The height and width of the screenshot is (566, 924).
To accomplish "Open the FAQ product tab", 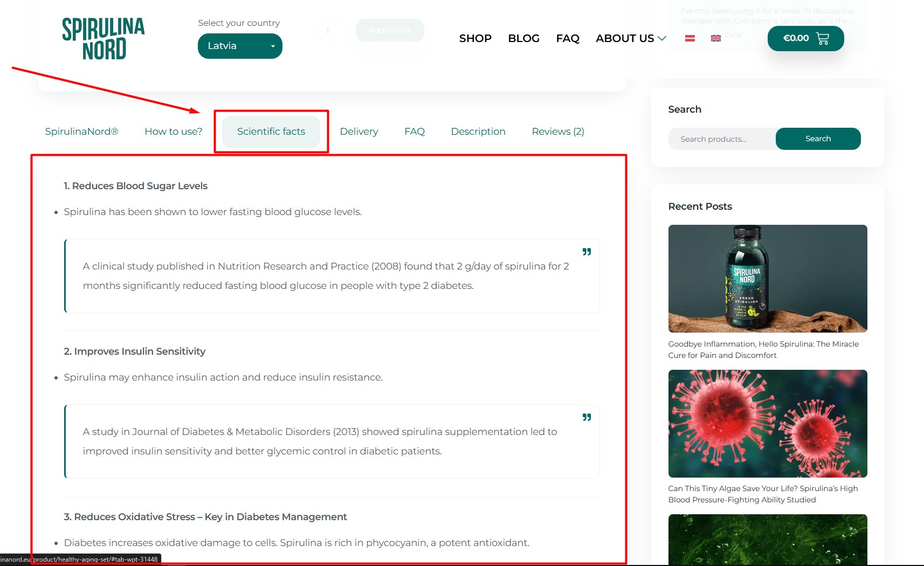I will [x=415, y=132].
